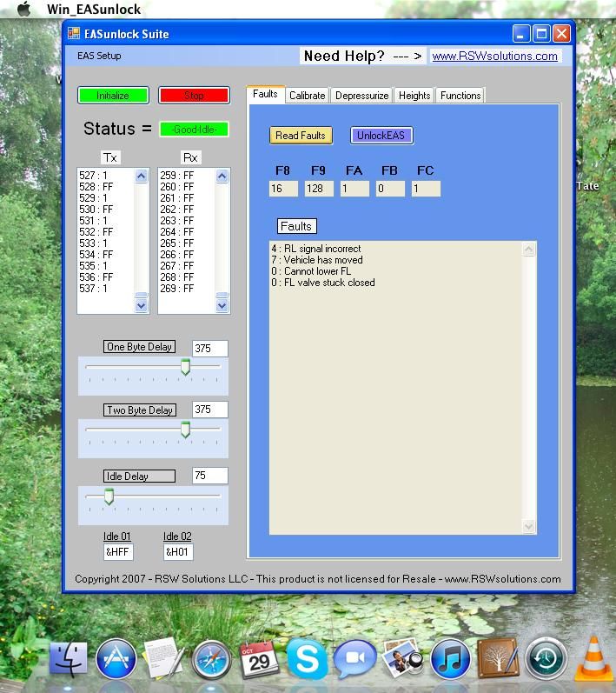Select Tx row '527 : 1'
Viewport: 616px width, 693px height.
(x=93, y=176)
